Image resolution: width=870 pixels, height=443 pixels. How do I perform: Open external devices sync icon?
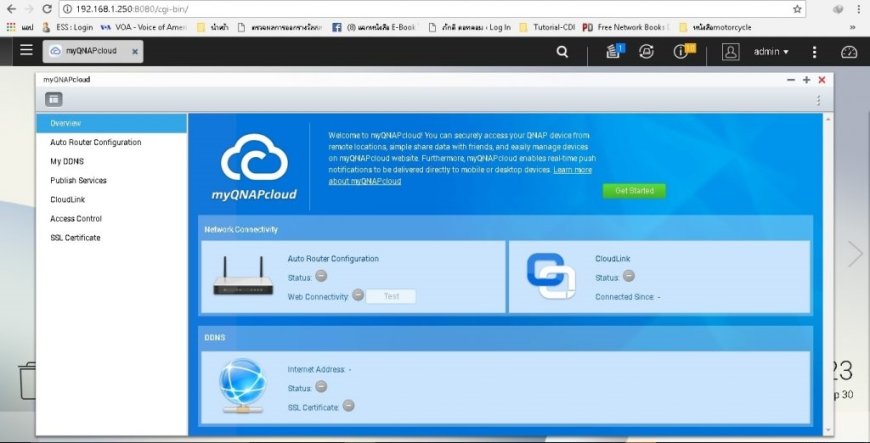[x=646, y=52]
